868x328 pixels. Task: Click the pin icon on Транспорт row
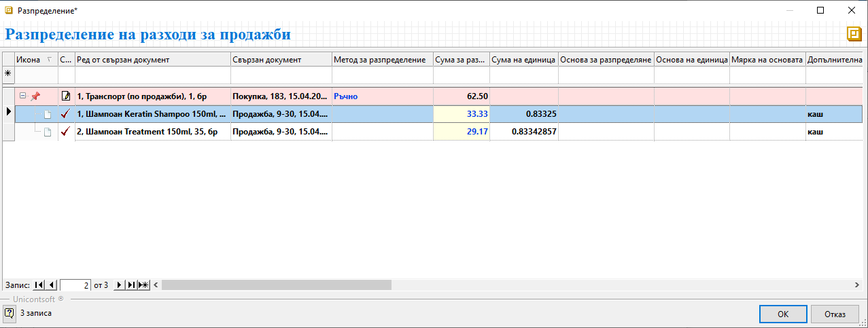coord(35,96)
